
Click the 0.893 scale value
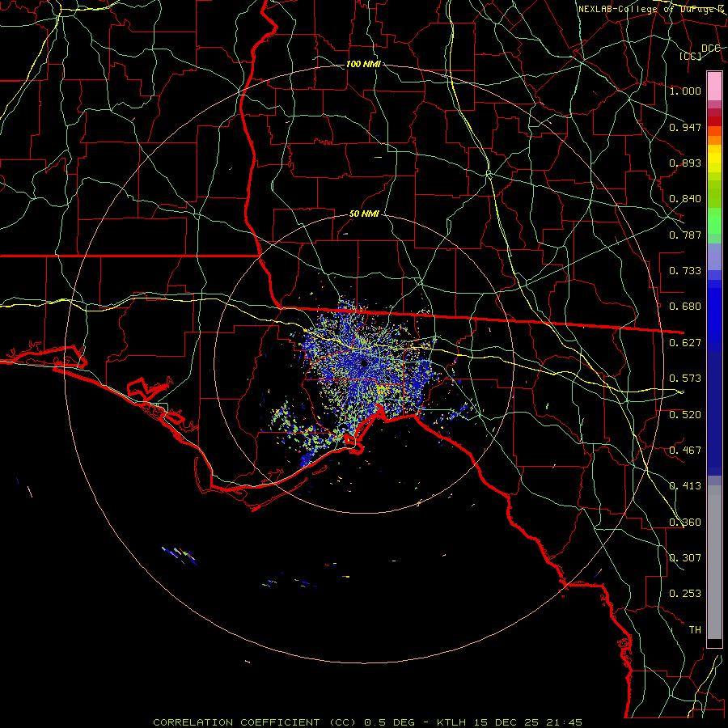coord(685,163)
